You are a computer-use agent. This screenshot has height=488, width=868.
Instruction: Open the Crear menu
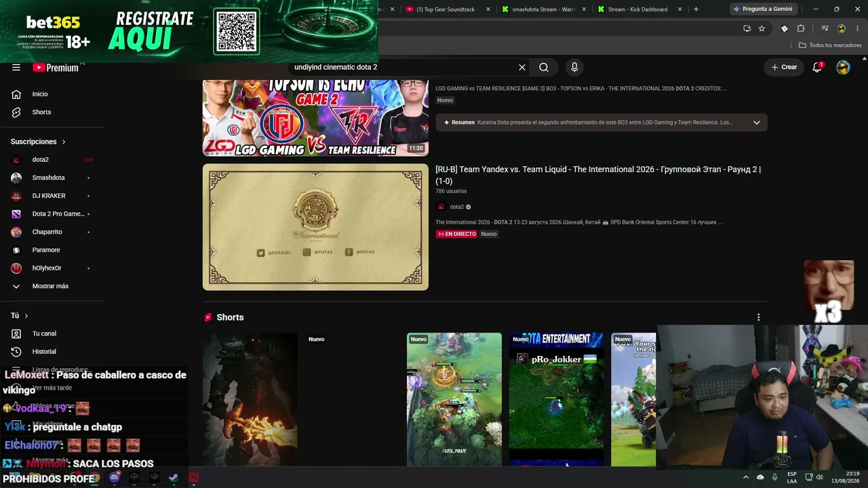[x=784, y=67]
